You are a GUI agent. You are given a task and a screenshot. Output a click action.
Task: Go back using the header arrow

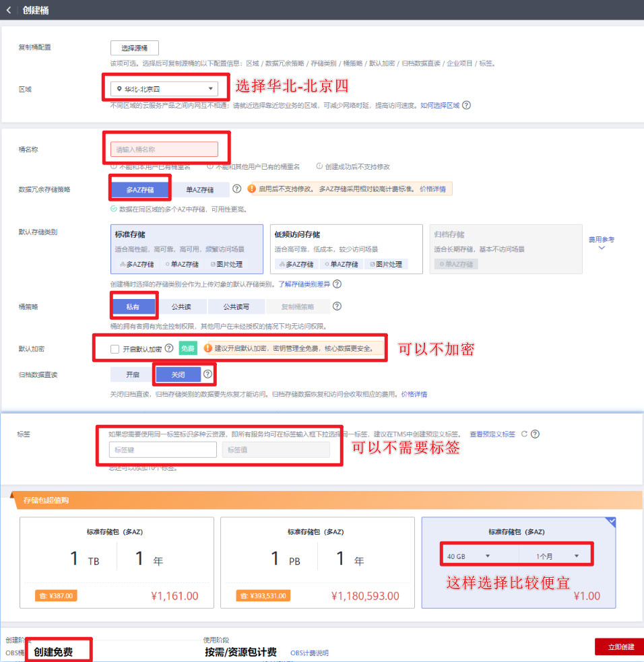[9, 9]
